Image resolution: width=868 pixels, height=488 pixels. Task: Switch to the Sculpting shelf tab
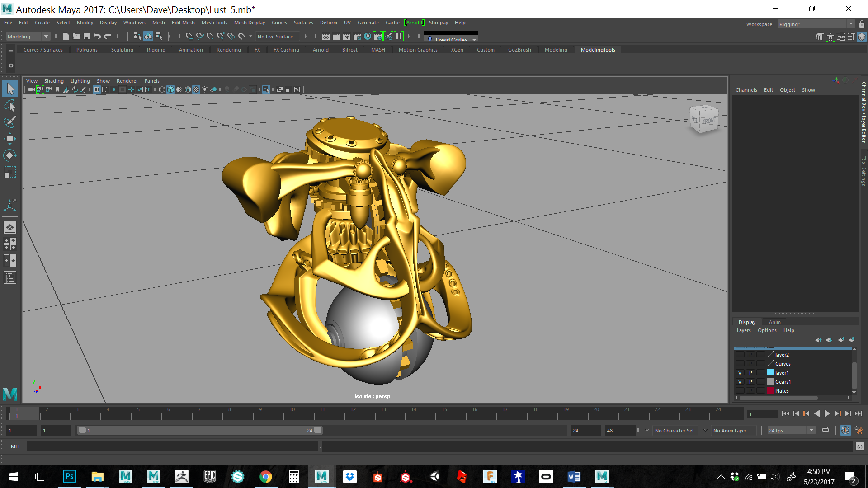tap(122, 50)
